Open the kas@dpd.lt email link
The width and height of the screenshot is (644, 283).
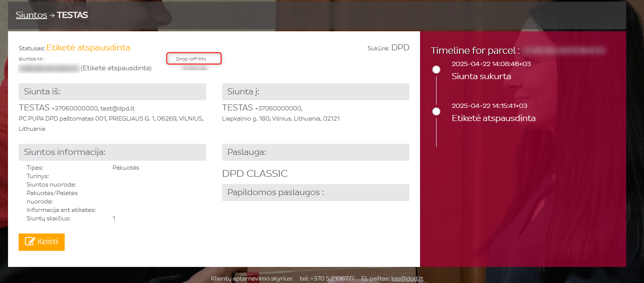pyautogui.click(x=407, y=278)
